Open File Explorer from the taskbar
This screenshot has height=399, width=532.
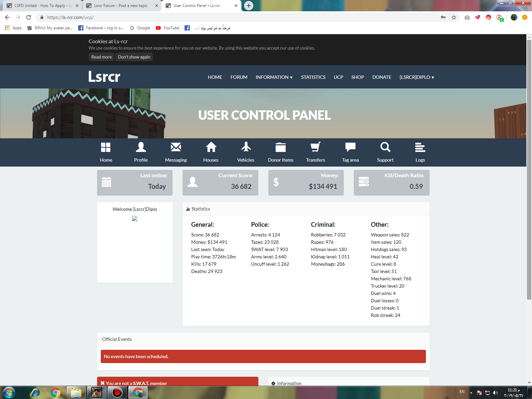coord(76,393)
